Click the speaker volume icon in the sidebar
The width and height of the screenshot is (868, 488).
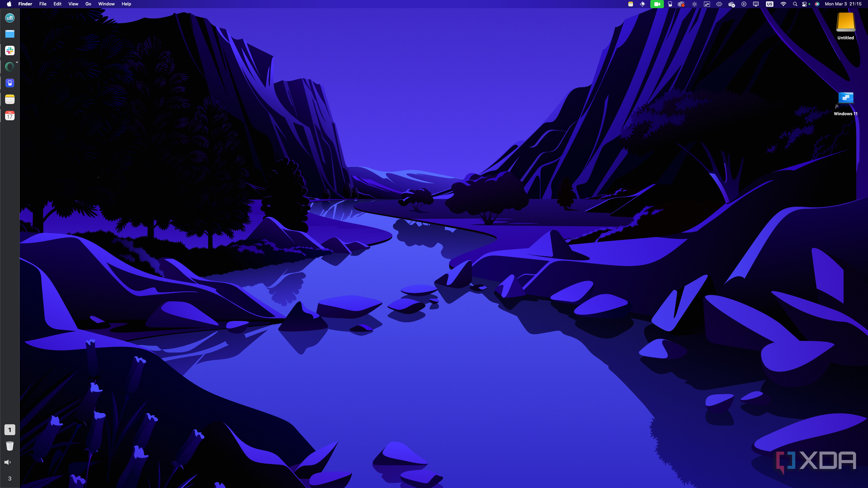[7, 462]
